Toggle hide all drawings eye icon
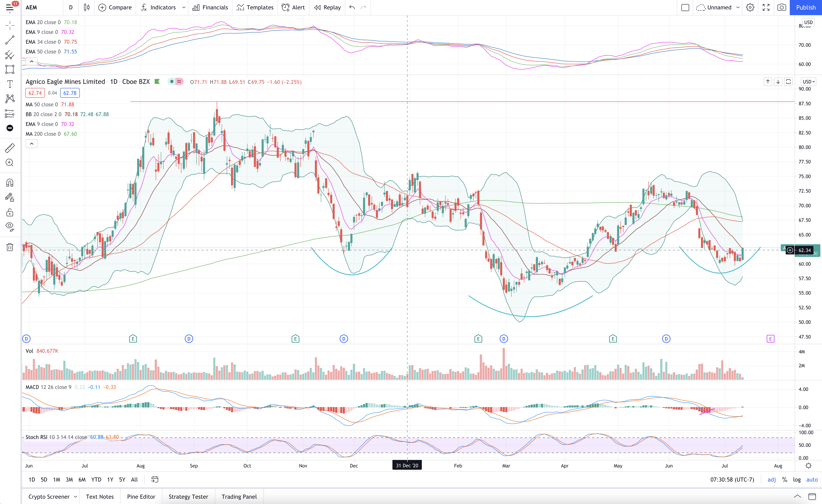The height and width of the screenshot is (504, 822). 10,227
